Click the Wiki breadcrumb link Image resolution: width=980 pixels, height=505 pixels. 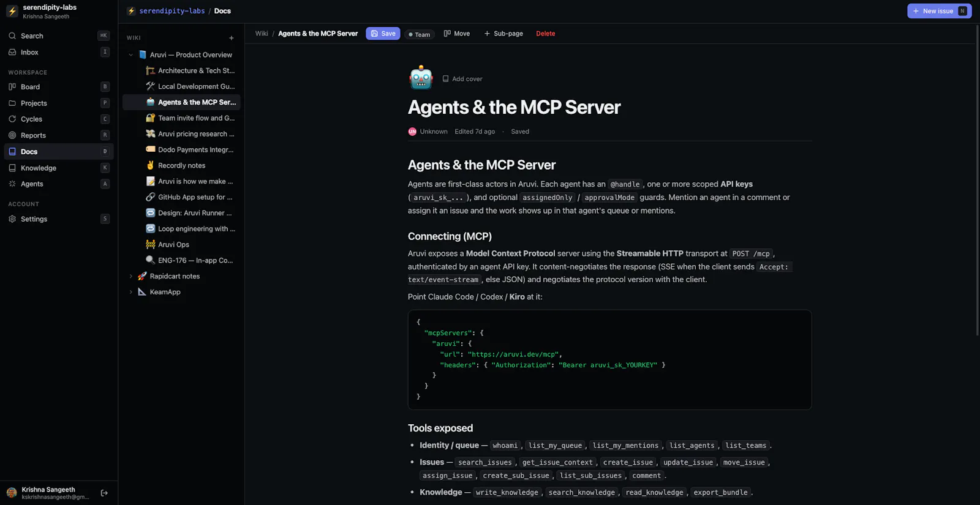click(262, 34)
